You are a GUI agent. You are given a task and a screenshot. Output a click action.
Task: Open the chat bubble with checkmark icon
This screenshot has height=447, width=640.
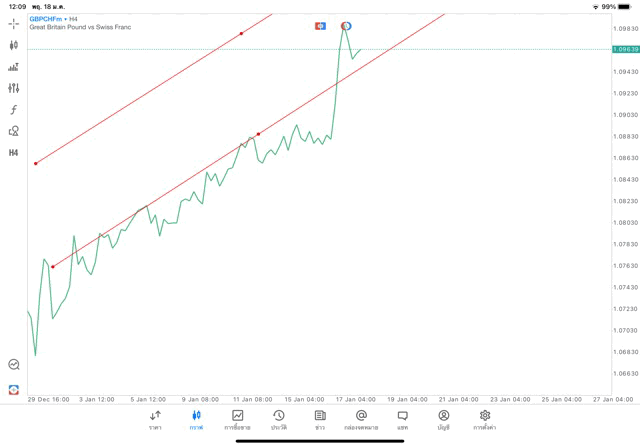(14, 365)
